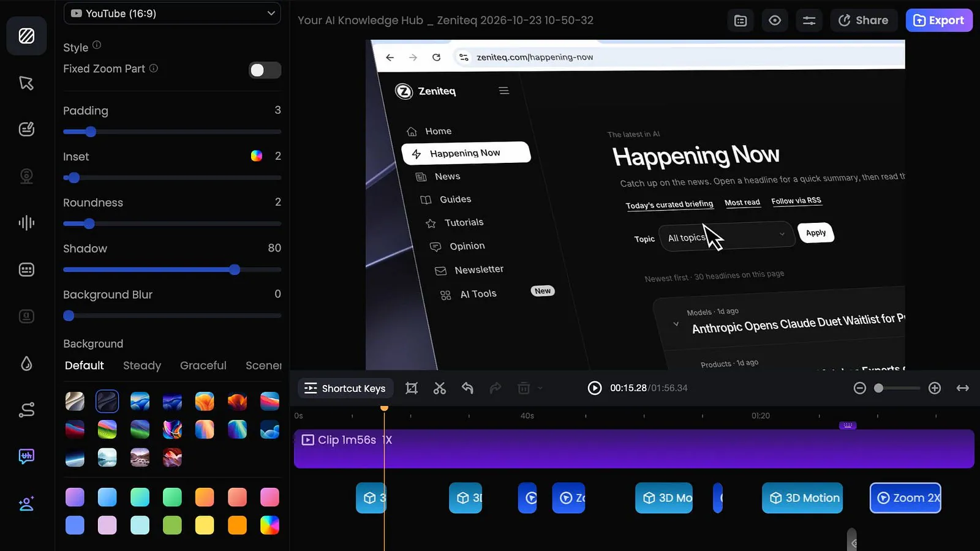
Task: Choose the orange wave background thumbnail
Action: pyautogui.click(x=205, y=402)
